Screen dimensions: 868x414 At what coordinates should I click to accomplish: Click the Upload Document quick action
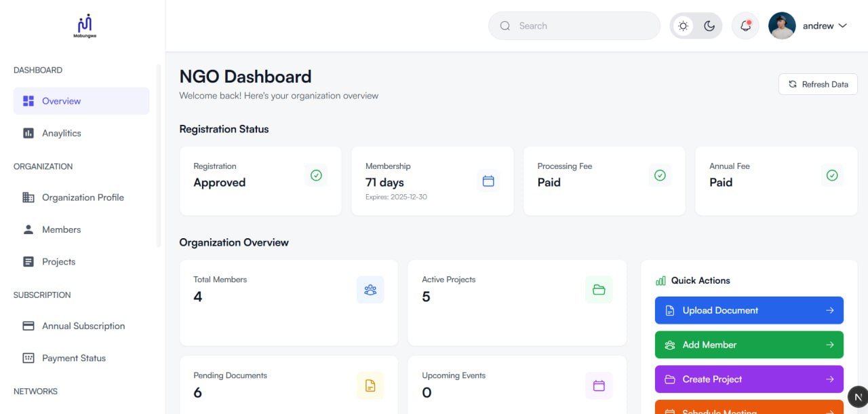[x=749, y=310]
